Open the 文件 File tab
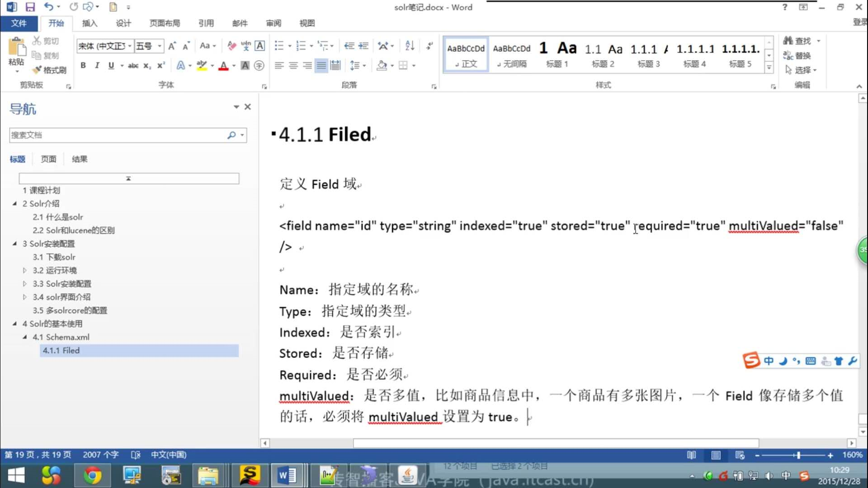Image resolution: width=868 pixels, height=488 pixels. pos(19,23)
